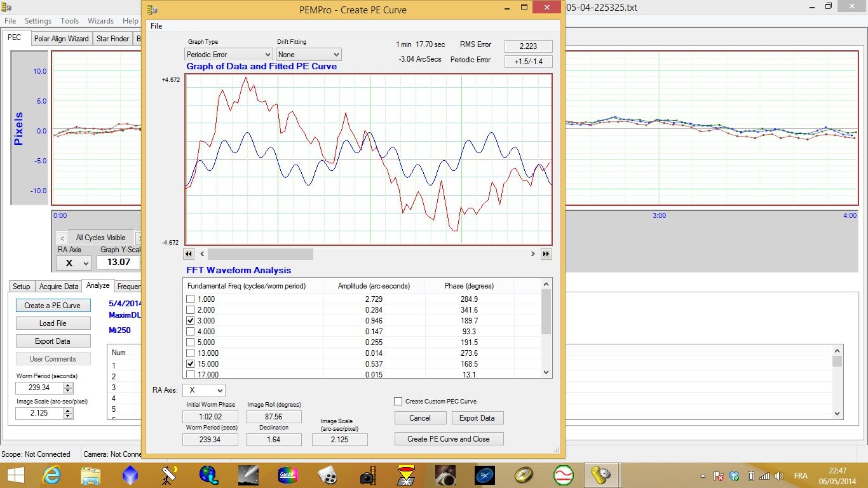Click Export Data in main window

click(53, 341)
